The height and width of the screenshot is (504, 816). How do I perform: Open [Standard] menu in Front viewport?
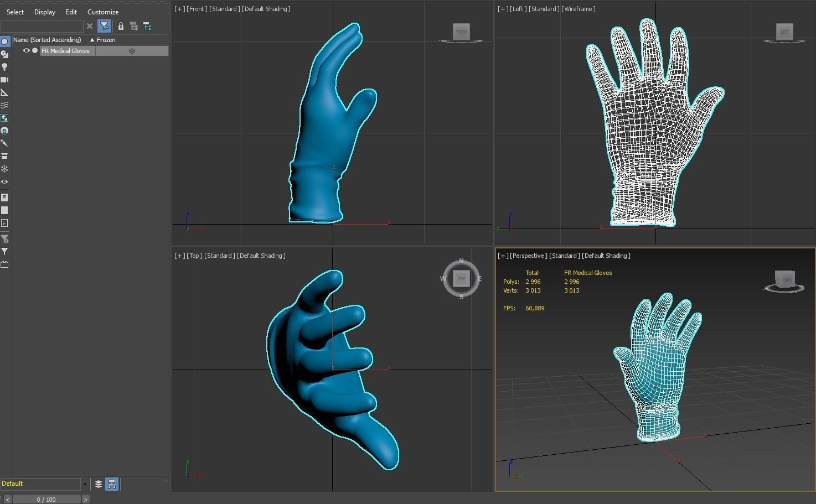pyautogui.click(x=224, y=9)
